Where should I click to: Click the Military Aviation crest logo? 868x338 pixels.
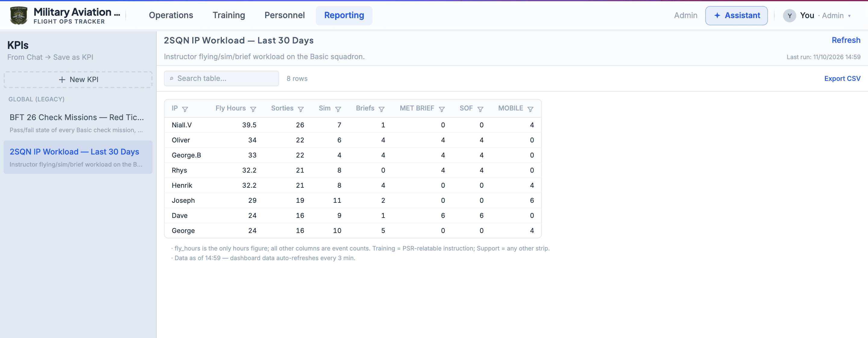pos(18,15)
